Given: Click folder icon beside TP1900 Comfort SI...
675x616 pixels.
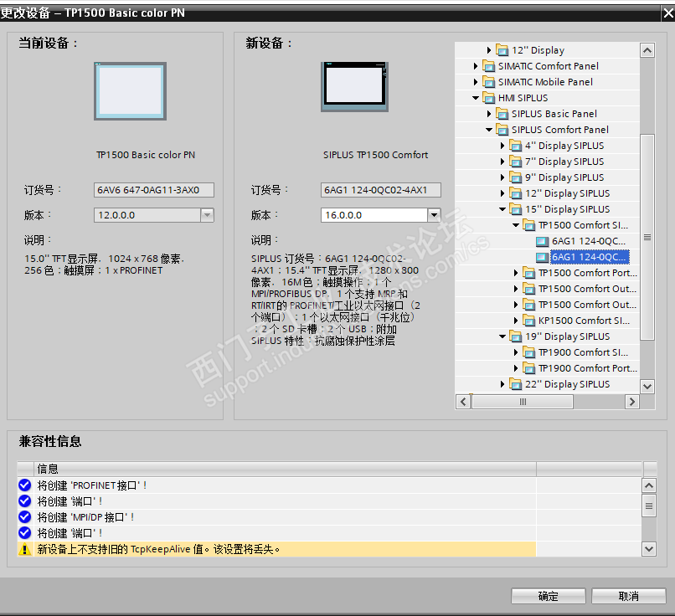Looking at the screenshot, I should click(528, 352).
